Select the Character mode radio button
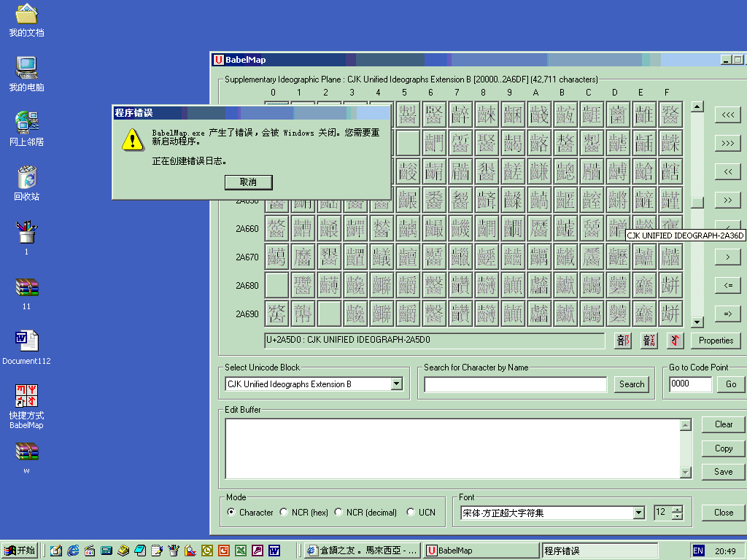This screenshot has width=747, height=560. [x=231, y=512]
